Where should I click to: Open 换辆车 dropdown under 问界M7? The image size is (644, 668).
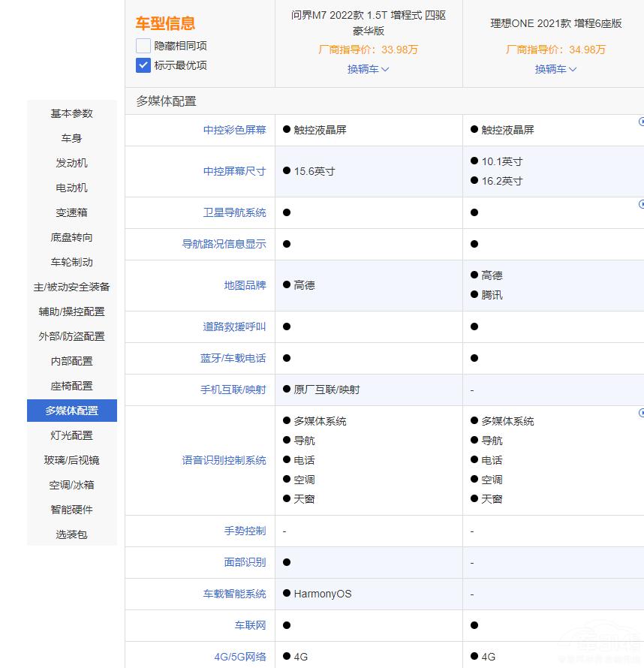368,69
